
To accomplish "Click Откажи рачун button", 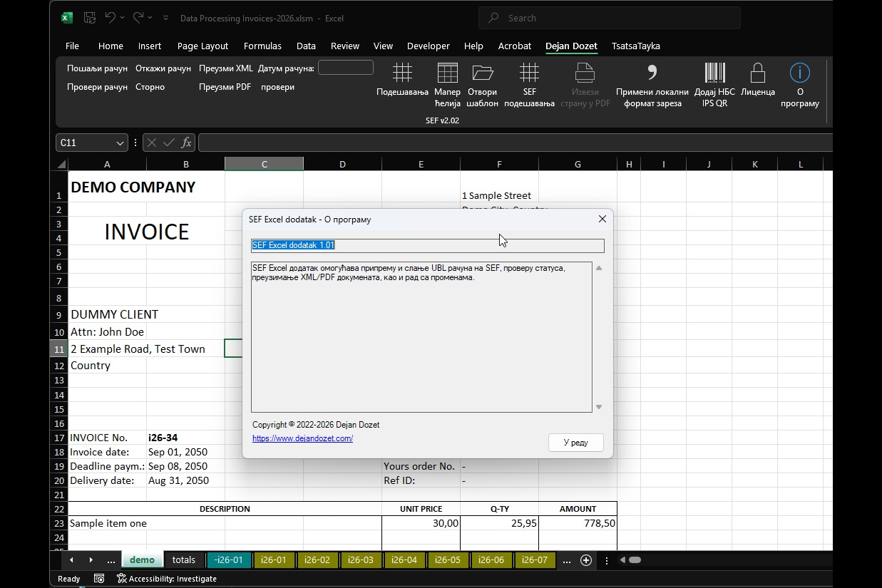I will pyautogui.click(x=163, y=68).
